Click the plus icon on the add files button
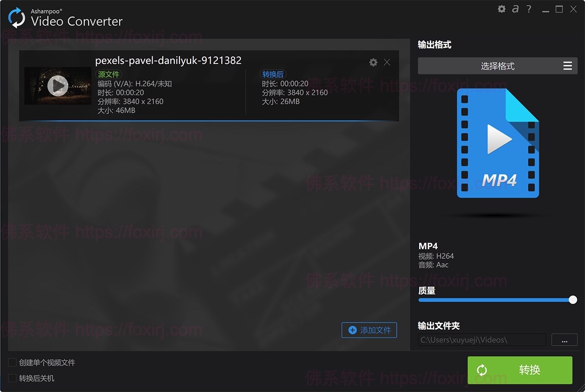This screenshot has height=392, width=585. tap(352, 331)
